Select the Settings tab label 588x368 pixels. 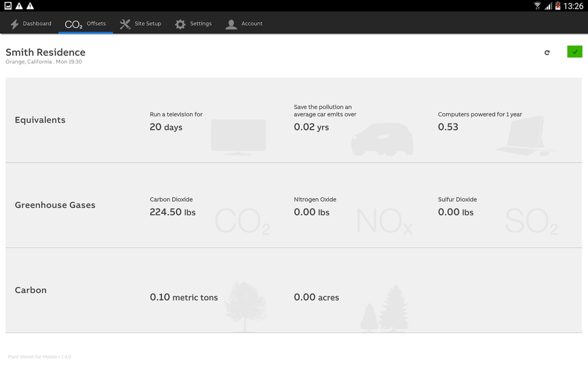200,24
